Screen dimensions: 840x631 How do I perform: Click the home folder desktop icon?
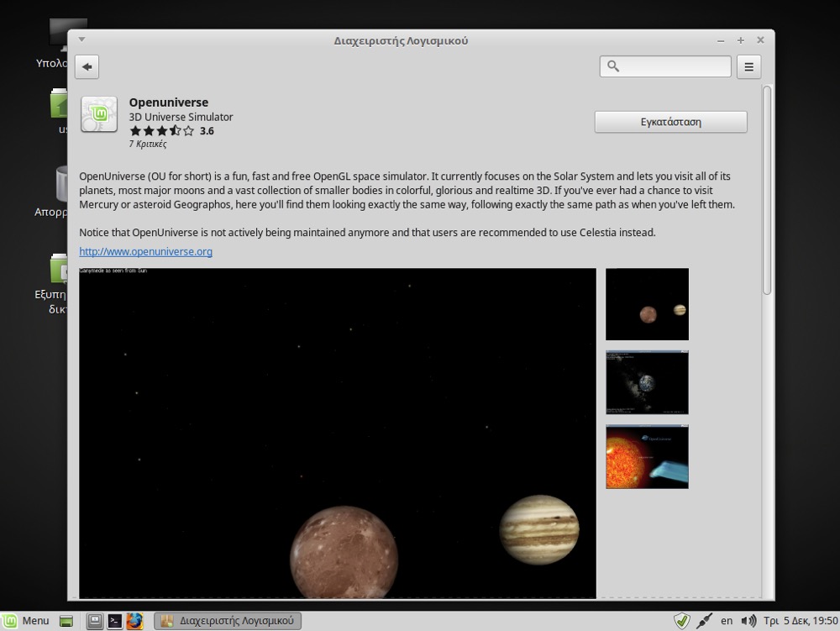(x=59, y=103)
